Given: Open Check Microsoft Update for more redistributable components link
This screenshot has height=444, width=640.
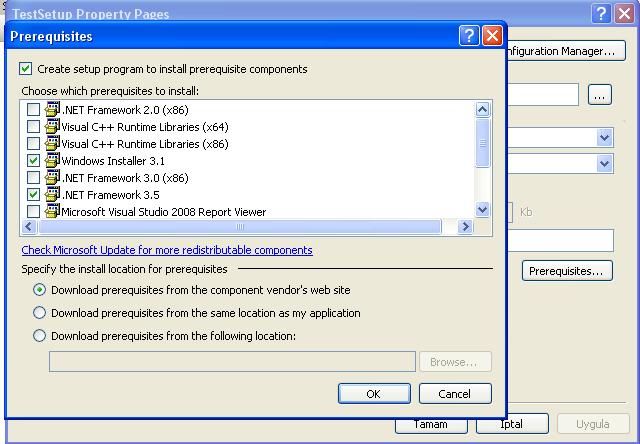Looking at the screenshot, I should 167,250.
